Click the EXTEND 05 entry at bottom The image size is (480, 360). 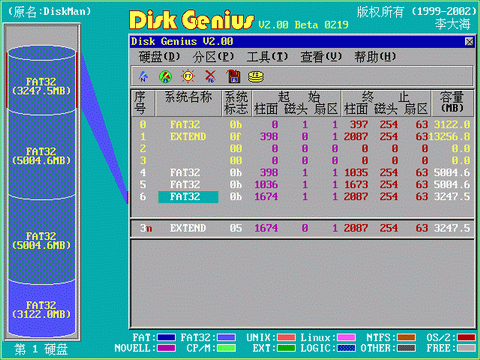click(303, 228)
